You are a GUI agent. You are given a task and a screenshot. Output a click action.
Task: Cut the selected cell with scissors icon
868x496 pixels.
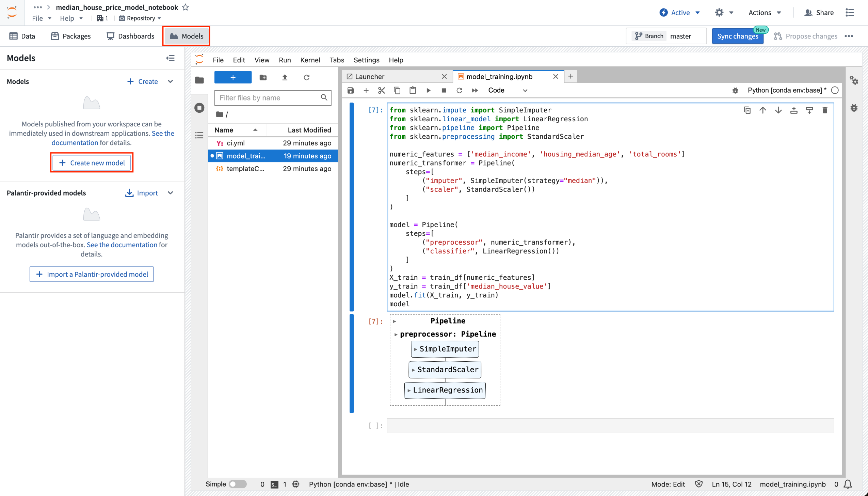click(x=381, y=90)
